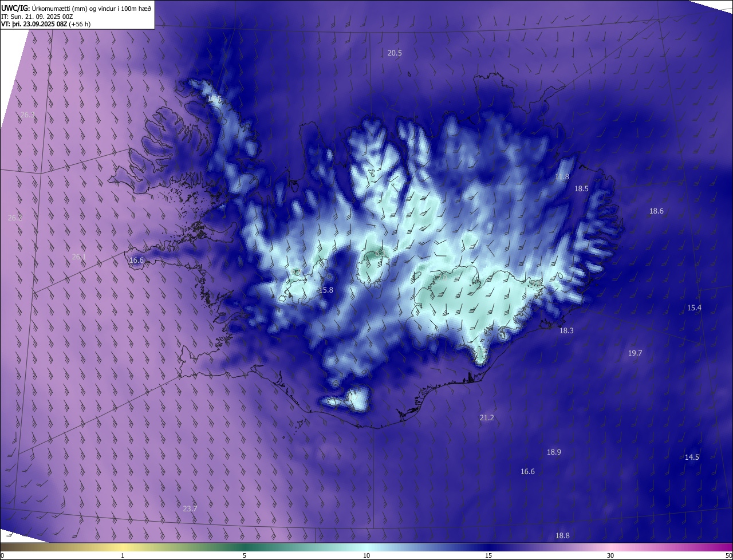Click the value label "14.5" on the map

coord(692,458)
